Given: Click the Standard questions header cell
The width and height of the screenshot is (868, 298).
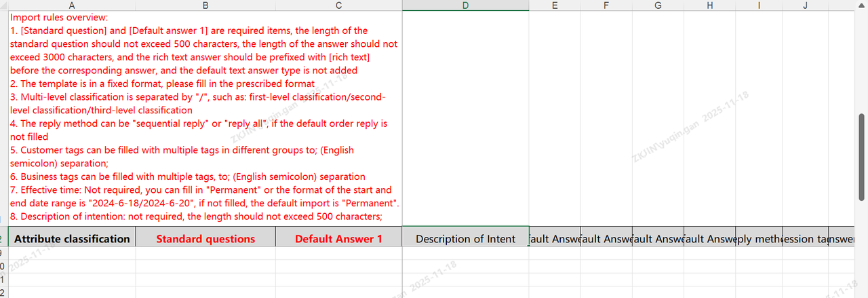Looking at the screenshot, I should pyautogui.click(x=205, y=239).
